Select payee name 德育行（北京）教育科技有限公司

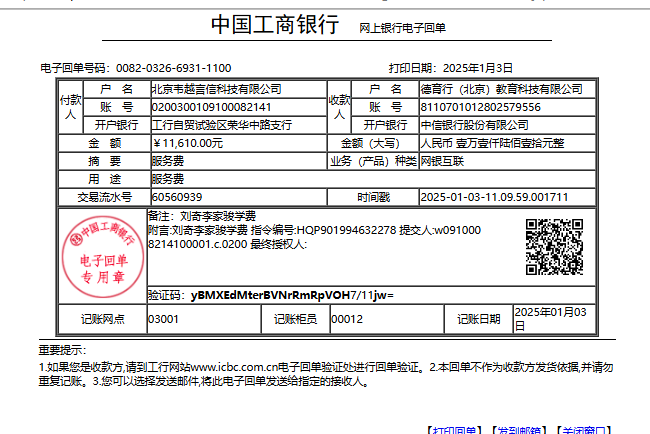(502, 89)
